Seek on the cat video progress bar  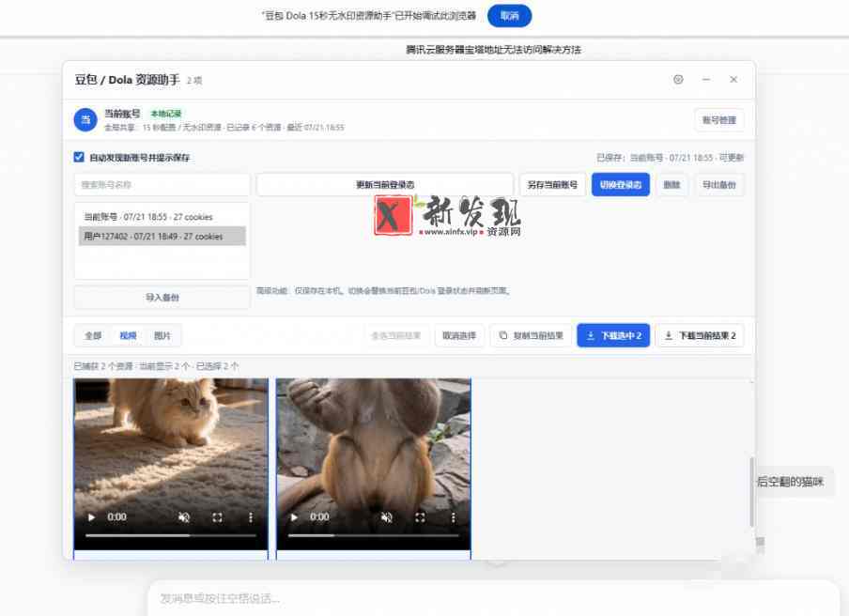[171, 535]
